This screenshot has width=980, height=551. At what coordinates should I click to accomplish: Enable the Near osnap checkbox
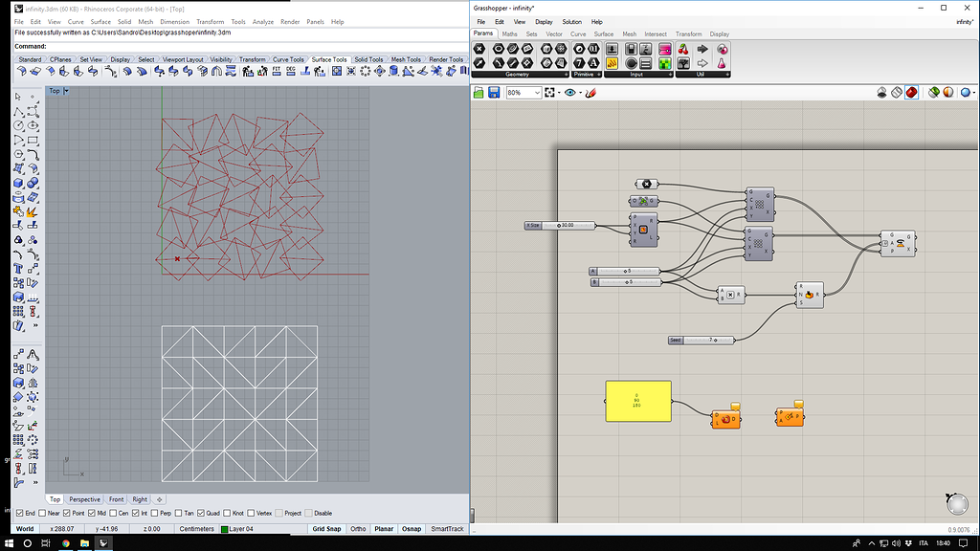pyautogui.click(x=43, y=513)
